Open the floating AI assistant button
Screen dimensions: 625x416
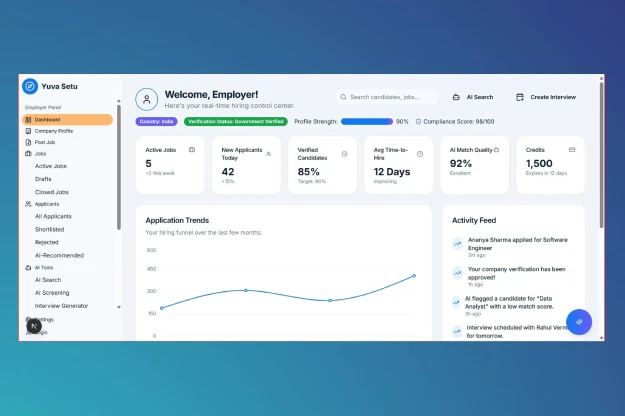(579, 322)
